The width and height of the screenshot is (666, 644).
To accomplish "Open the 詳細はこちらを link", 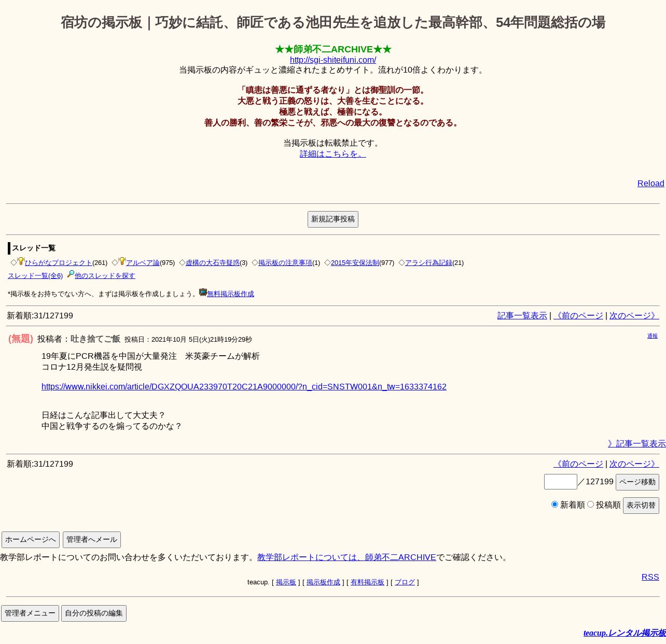I will 333,154.
